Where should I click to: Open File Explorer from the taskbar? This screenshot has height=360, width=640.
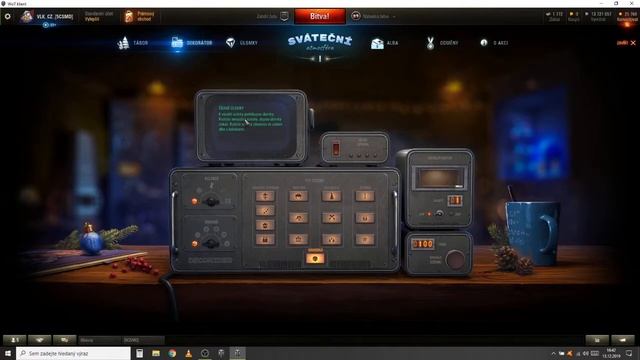156,353
